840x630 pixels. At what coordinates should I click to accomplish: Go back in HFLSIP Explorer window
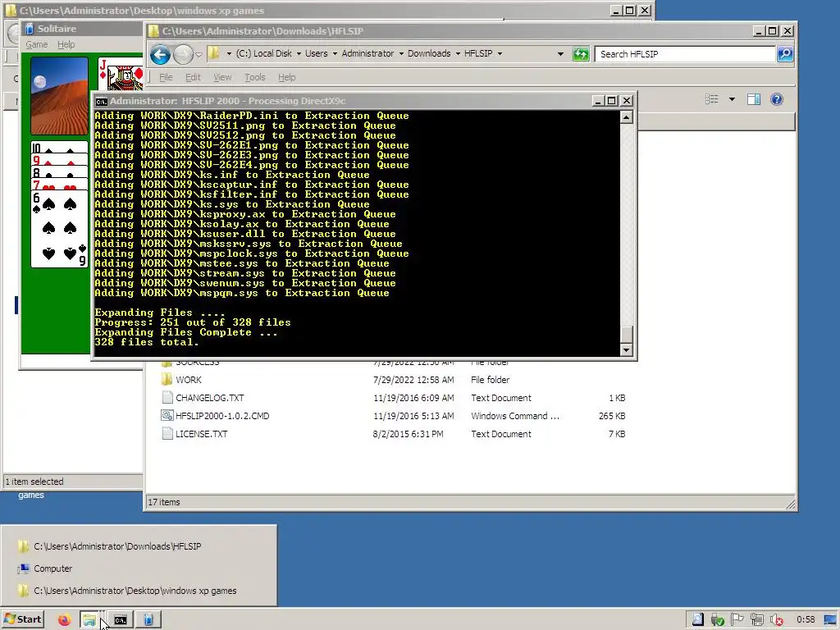tap(160, 54)
